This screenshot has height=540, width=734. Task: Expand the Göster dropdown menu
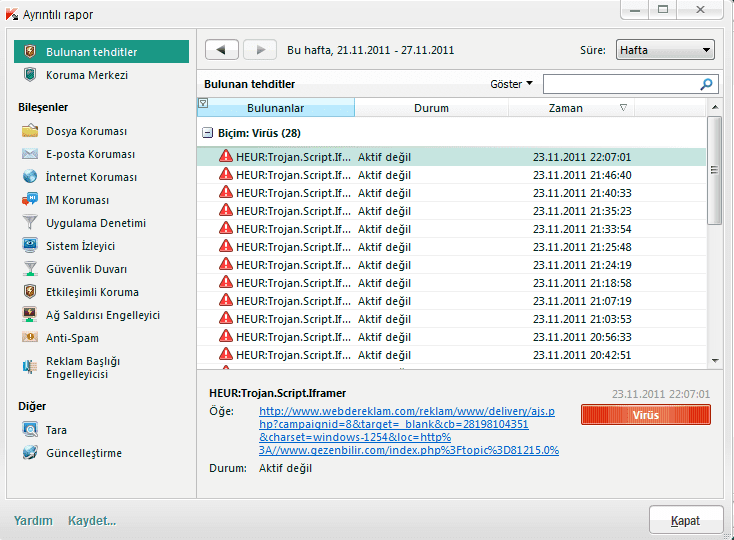click(511, 85)
